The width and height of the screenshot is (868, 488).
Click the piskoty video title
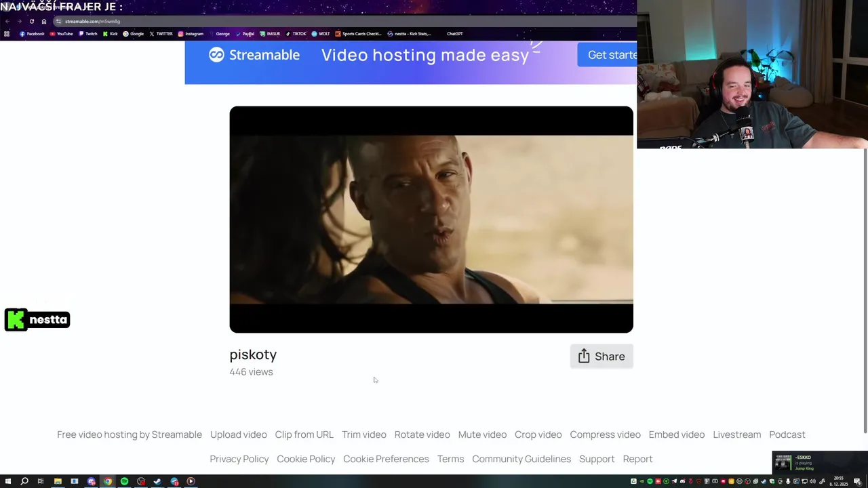[x=253, y=354]
